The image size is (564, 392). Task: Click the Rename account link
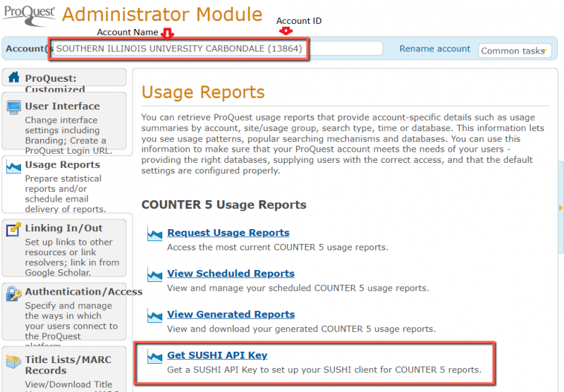pyautogui.click(x=434, y=49)
